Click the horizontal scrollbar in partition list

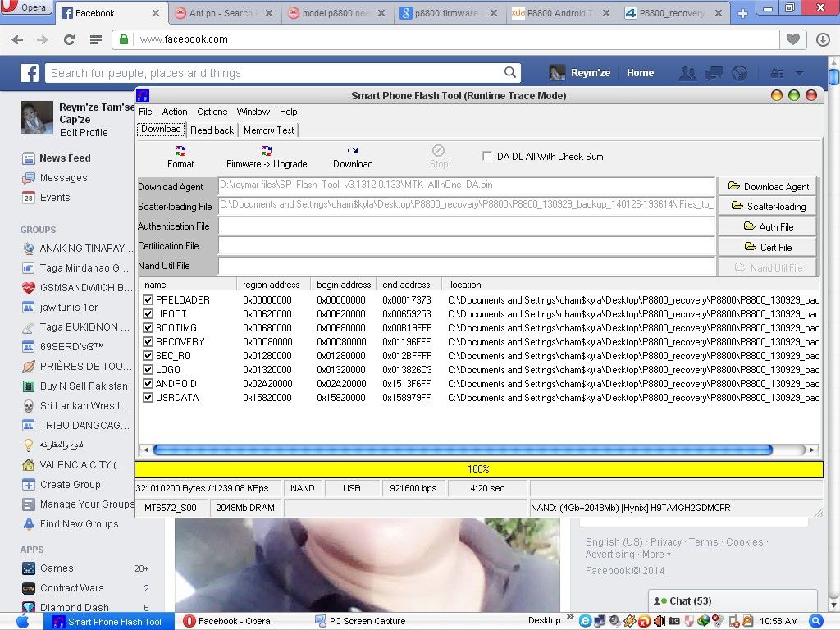pyautogui.click(x=463, y=450)
